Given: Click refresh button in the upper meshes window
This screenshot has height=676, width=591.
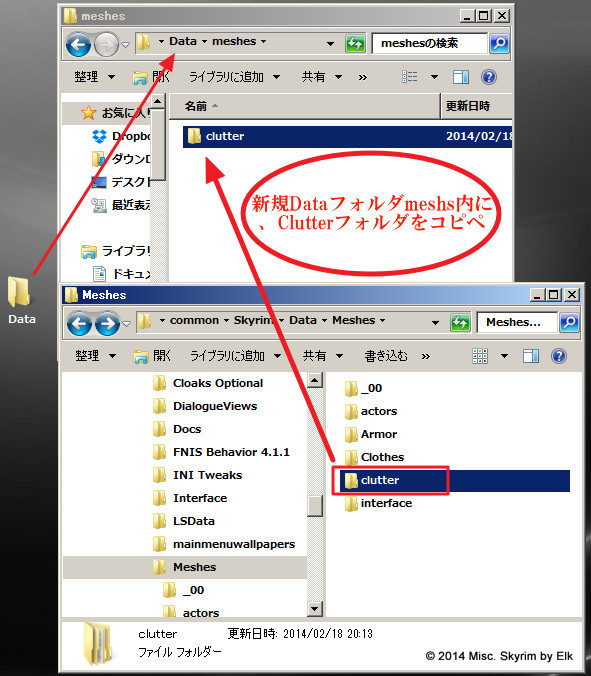Looking at the screenshot, I should (x=355, y=44).
